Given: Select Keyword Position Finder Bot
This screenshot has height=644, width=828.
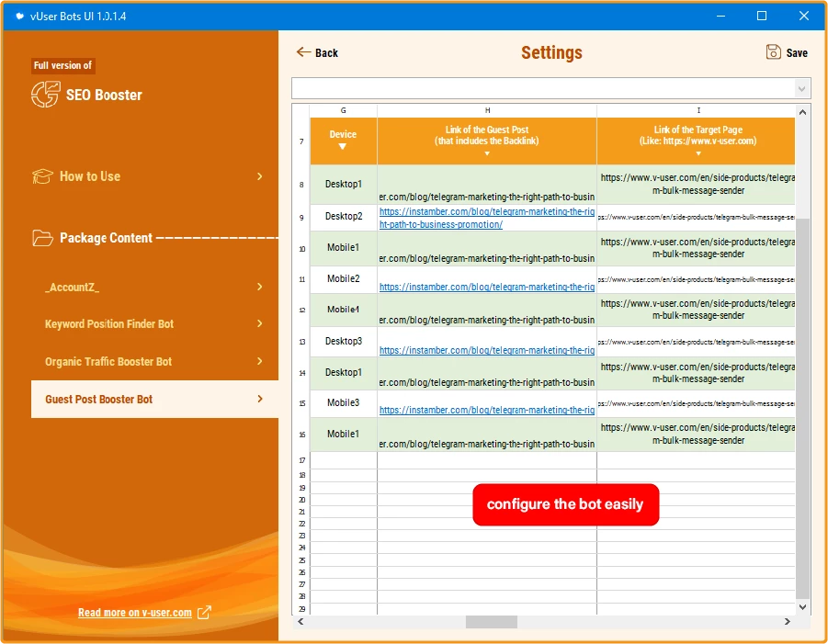Looking at the screenshot, I should pyautogui.click(x=154, y=323).
